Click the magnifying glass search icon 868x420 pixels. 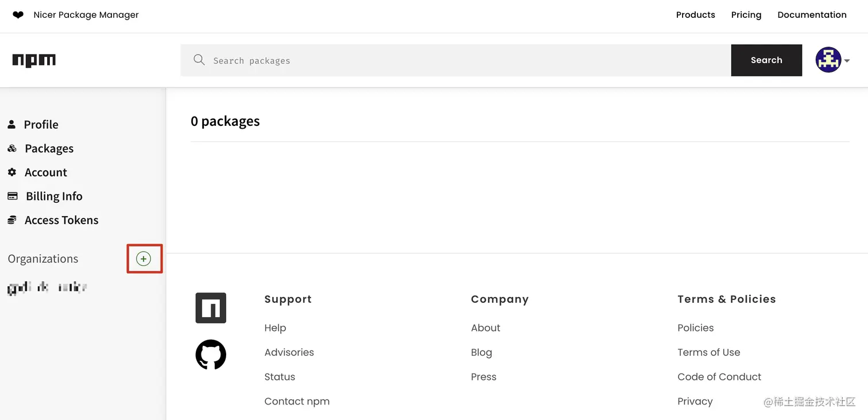(x=199, y=60)
